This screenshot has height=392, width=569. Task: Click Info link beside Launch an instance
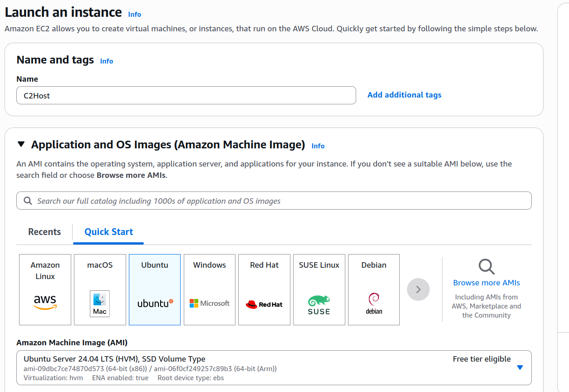[135, 15]
